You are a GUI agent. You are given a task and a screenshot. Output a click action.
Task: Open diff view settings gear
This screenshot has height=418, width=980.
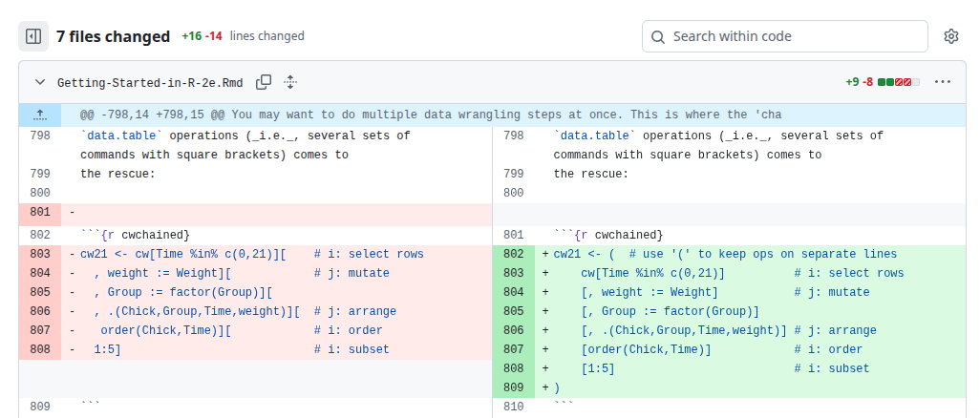coord(950,36)
